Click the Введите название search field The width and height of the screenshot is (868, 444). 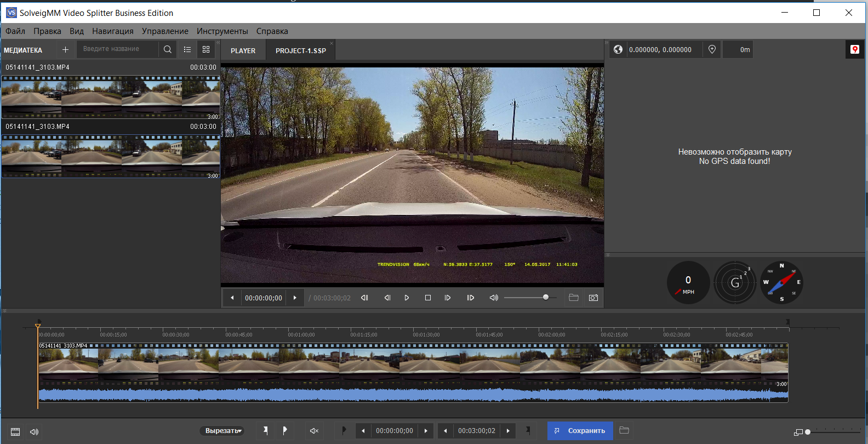118,49
